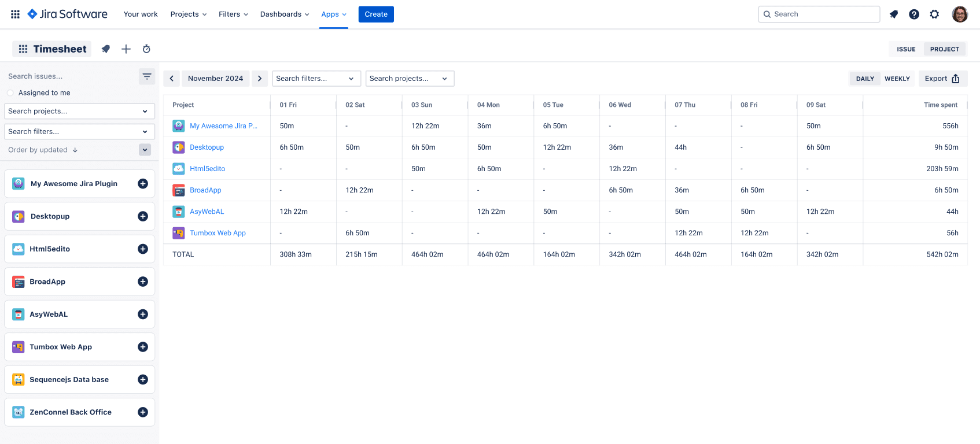Go to previous month arrow

172,79
